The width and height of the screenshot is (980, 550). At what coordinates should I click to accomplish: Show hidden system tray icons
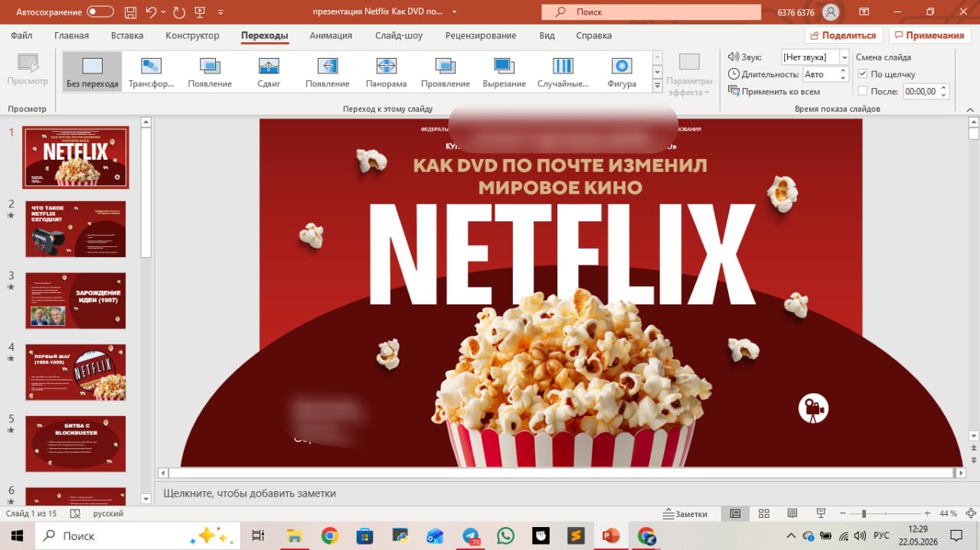pos(791,535)
